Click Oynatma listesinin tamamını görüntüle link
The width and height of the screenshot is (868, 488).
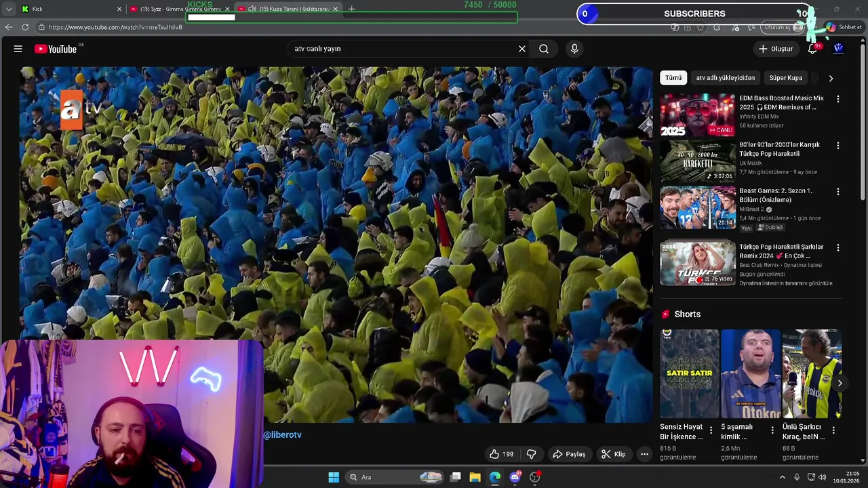pyautogui.click(x=785, y=283)
